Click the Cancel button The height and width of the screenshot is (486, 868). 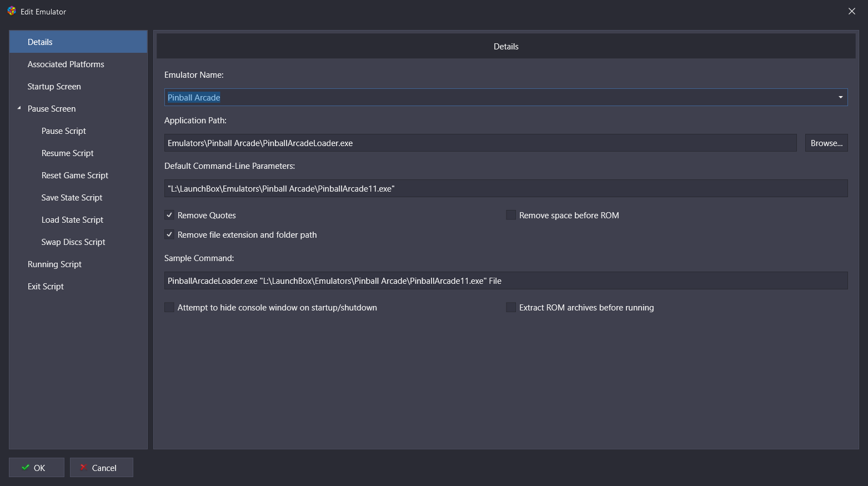point(102,468)
